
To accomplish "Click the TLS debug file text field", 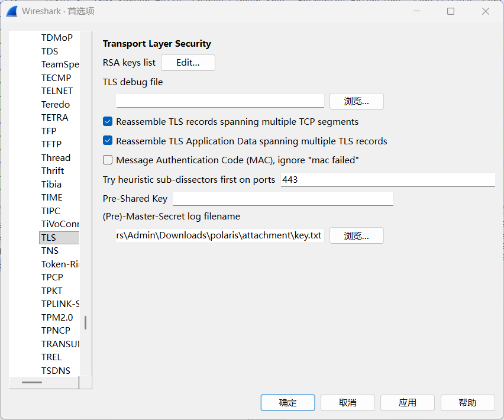I will [219, 101].
